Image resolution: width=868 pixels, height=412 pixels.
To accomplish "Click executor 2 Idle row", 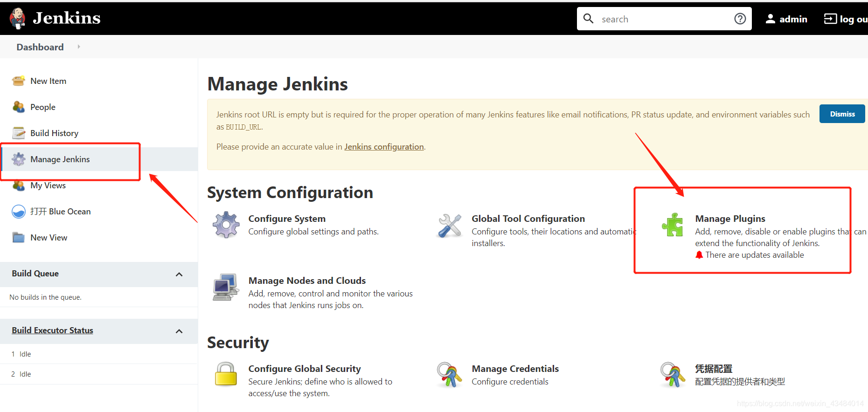I will 99,374.
